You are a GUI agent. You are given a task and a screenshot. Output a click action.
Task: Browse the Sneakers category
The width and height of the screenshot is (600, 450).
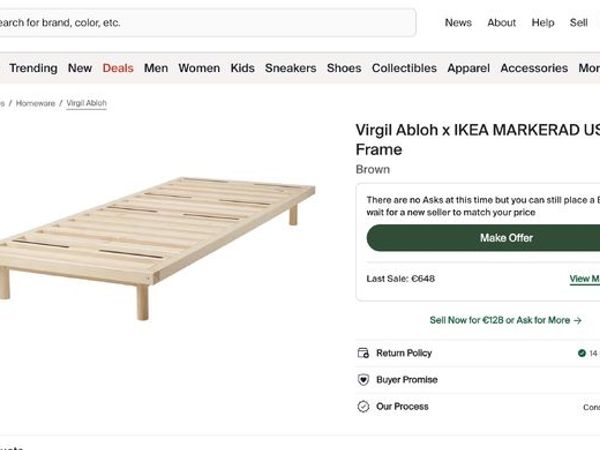point(290,68)
